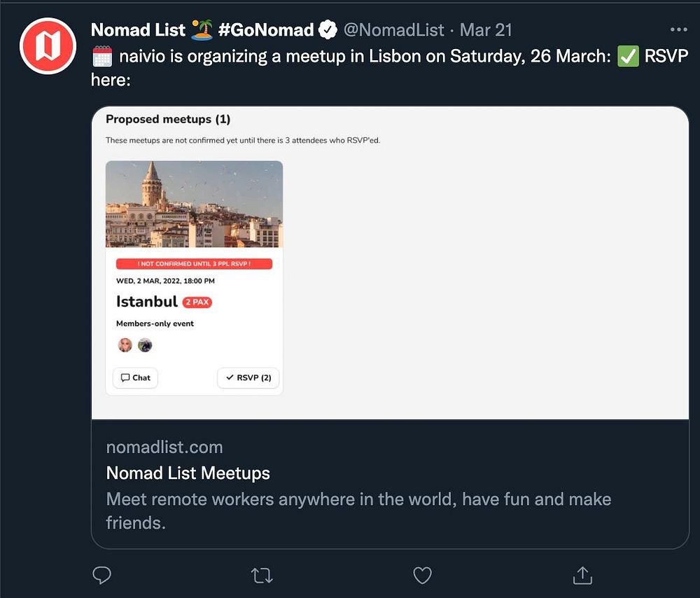Open the Mar 21 tweet timestamp
This screenshot has width=700, height=598.
coord(486,30)
